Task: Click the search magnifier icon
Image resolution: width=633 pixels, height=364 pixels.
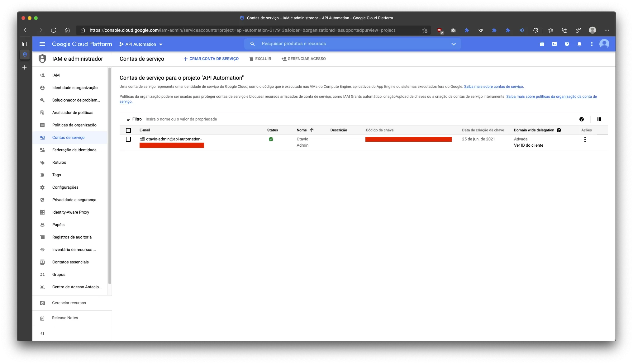Action: (x=253, y=44)
